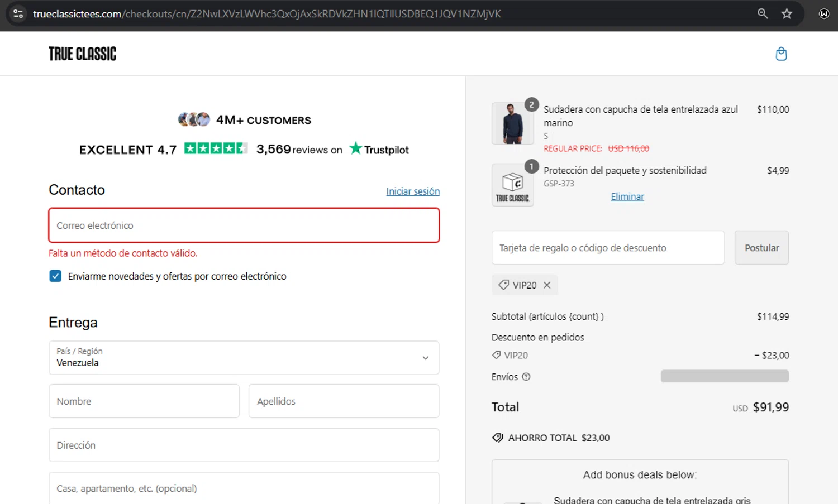Click the total amount '$91,99'

(771, 407)
